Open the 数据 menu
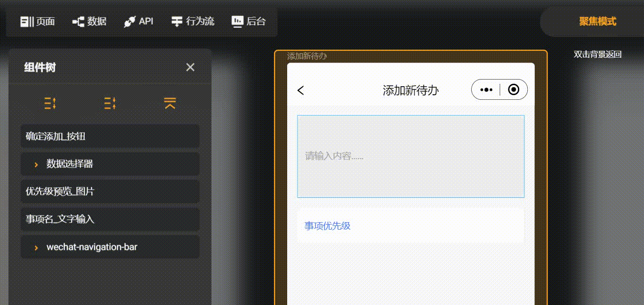This screenshot has width=644, height=305. (89, 22)
